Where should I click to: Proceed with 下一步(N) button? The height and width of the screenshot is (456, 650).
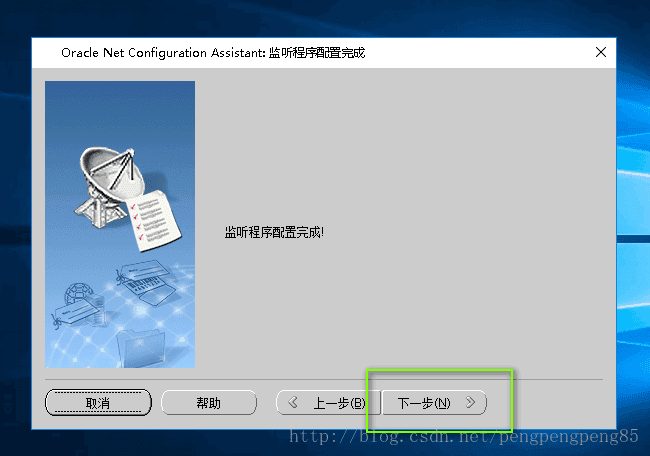click(x=434, y=403)
